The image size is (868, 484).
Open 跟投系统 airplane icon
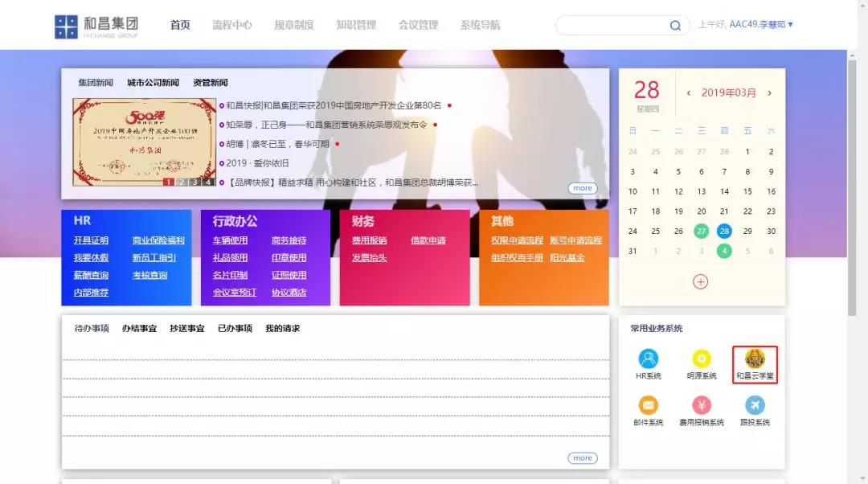click(755, 405)
